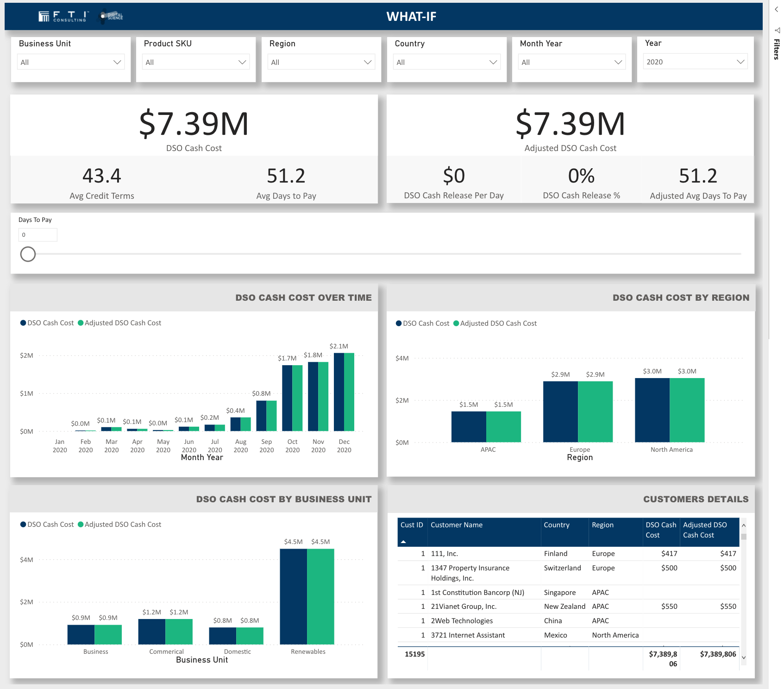Viewport: 784px width, 689px height.
Task: Open the Month Year dropdown
Action: [x=572, y=62]
